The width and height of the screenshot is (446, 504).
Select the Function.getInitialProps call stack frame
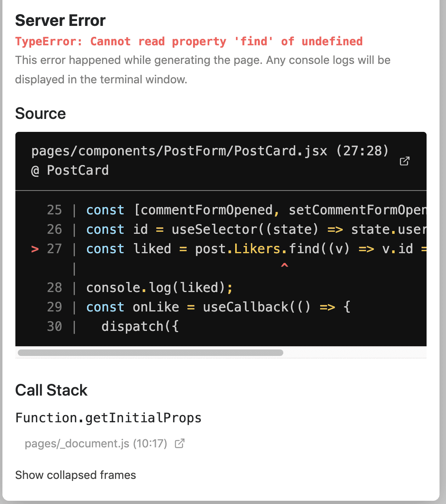tap(108, 417)
